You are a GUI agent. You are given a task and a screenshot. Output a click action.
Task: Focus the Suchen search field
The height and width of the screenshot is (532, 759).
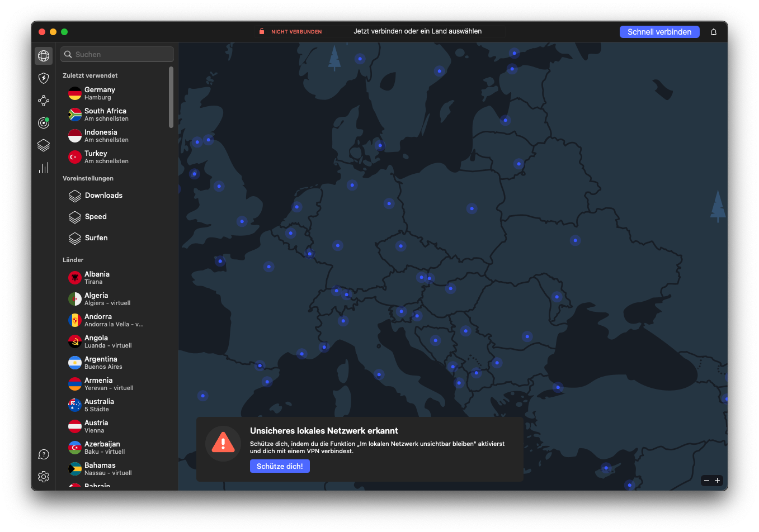click(117, 54)
